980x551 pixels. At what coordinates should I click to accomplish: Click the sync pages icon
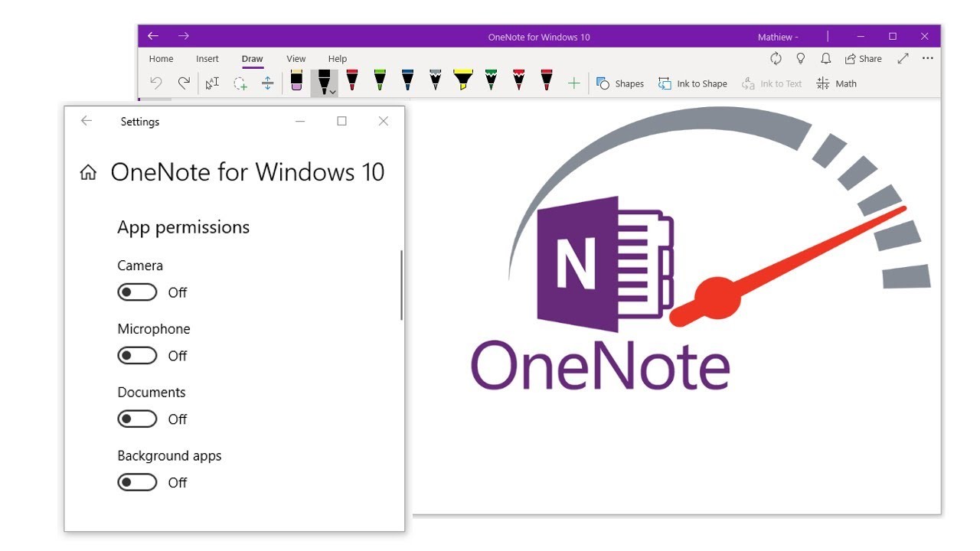tap(776, 58)
